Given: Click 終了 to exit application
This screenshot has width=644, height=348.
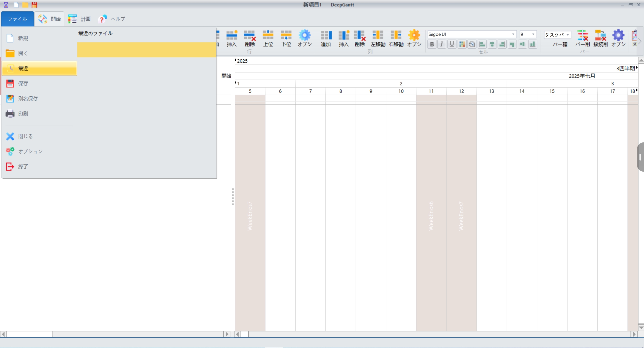Looking at the screenshot, I should (39, 167).
